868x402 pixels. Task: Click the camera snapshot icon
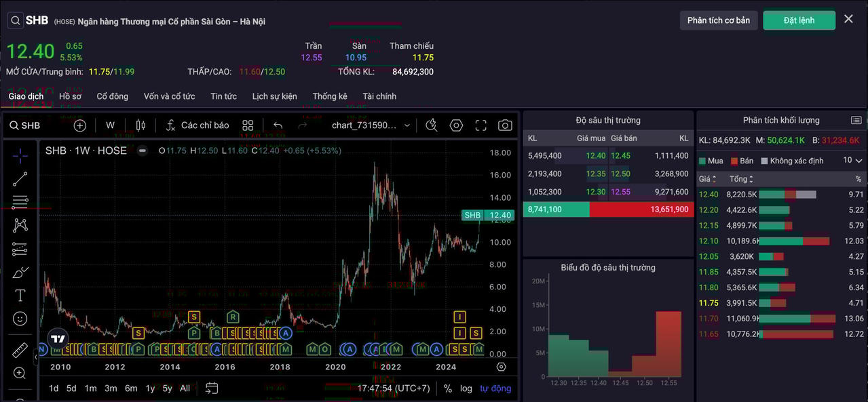[505, 125]
